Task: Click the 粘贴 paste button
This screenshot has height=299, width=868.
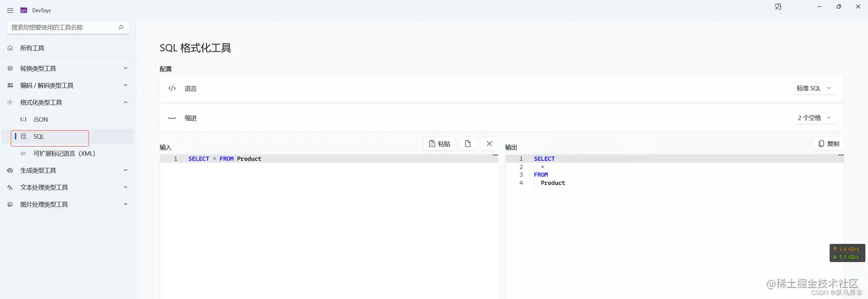Action: point(439,144)
